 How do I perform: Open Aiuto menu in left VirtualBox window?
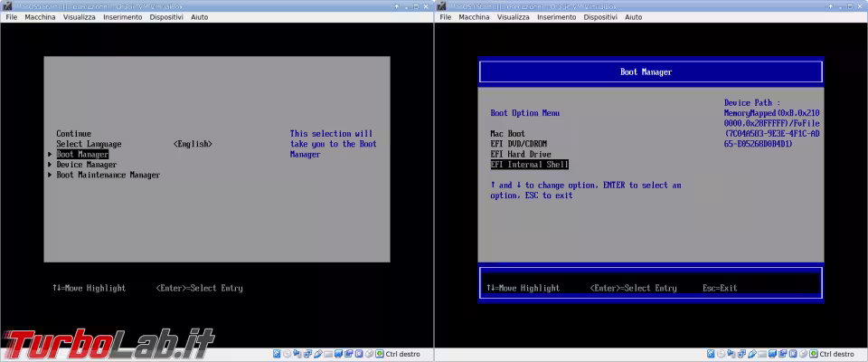point(199,17)
